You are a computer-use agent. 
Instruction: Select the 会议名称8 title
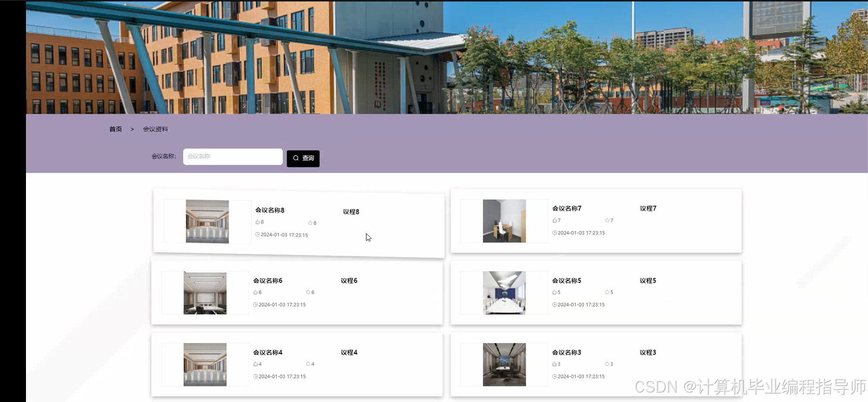pyautogui.click(x=270, y=210)
